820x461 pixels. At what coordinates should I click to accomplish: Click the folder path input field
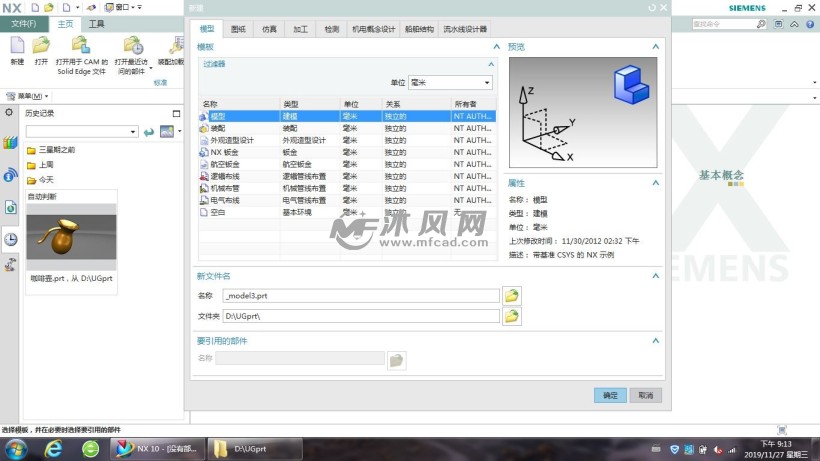tap(361, 316)
